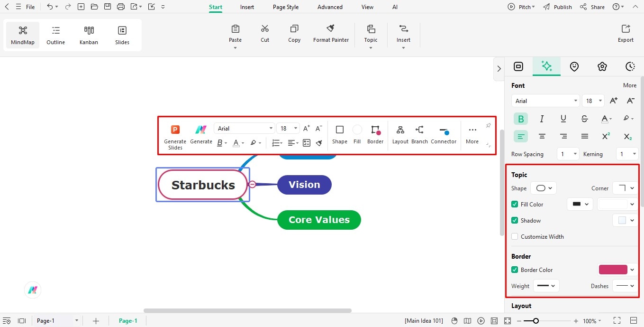Click the Undo arrow icon

tap(50, 7)
